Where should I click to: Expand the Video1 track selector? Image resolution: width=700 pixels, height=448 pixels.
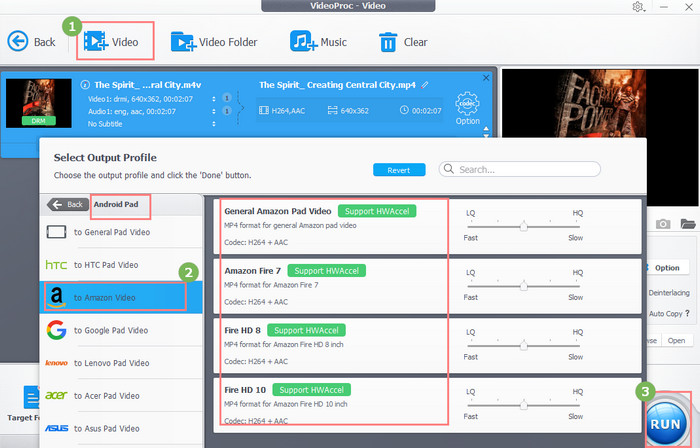point(214,99)
